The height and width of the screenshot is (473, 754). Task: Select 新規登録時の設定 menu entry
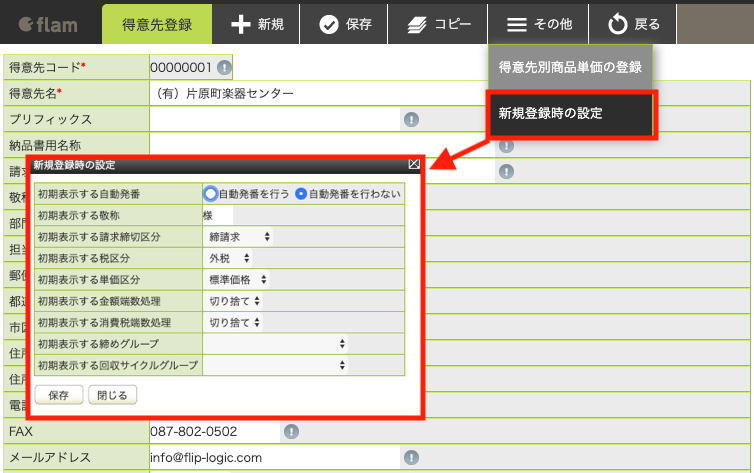coord(570,113)
